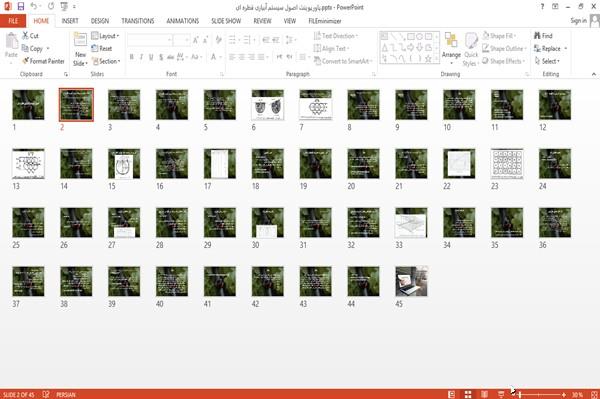Viewport: 600px width, 399px height.
Task: Click the Sign in link
Action: (578, 21)
